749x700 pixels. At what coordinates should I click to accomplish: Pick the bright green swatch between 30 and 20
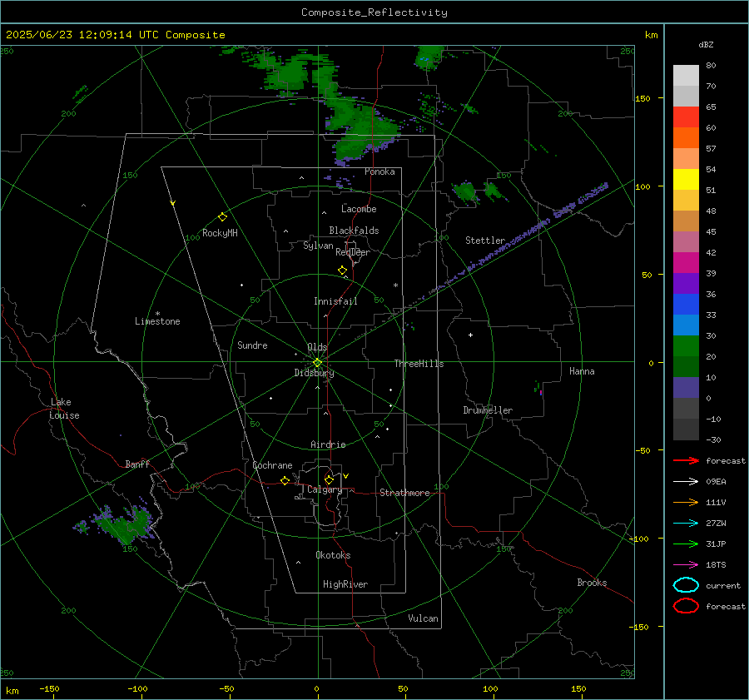pos(686,346)
